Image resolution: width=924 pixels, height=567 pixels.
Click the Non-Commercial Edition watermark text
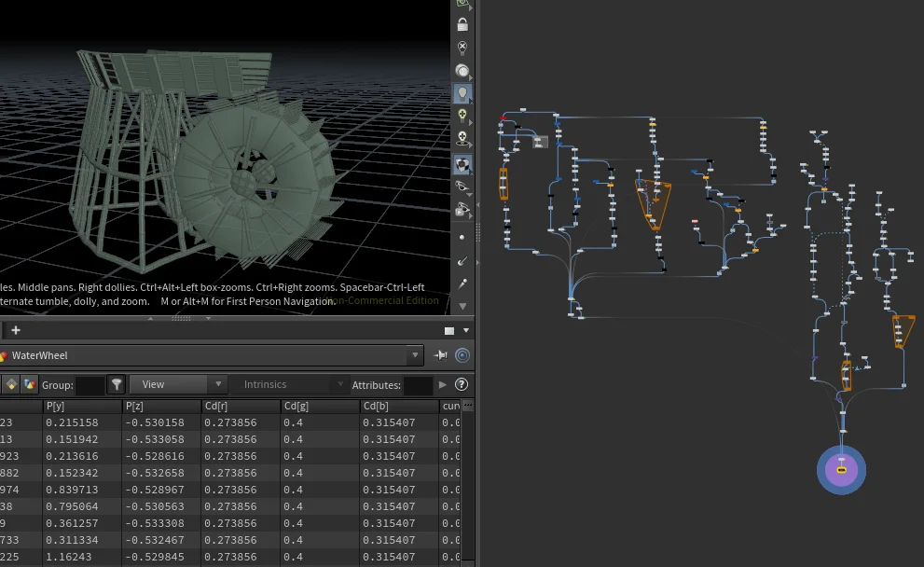click(385, 301)
